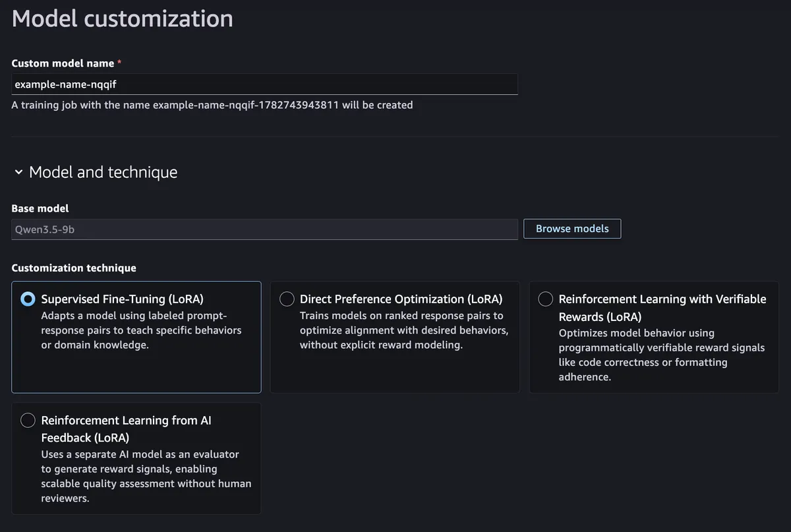Click the programmatically verifiable reward signals description
Screen dimensions: 791x532
pos(662,355)
